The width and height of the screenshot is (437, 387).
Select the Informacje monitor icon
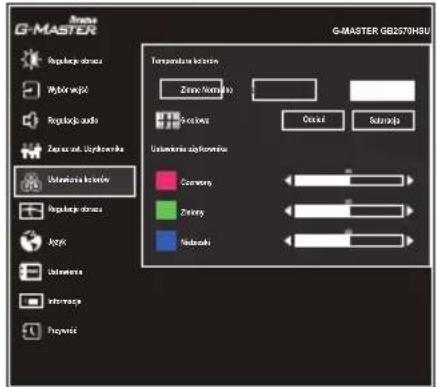31,301
